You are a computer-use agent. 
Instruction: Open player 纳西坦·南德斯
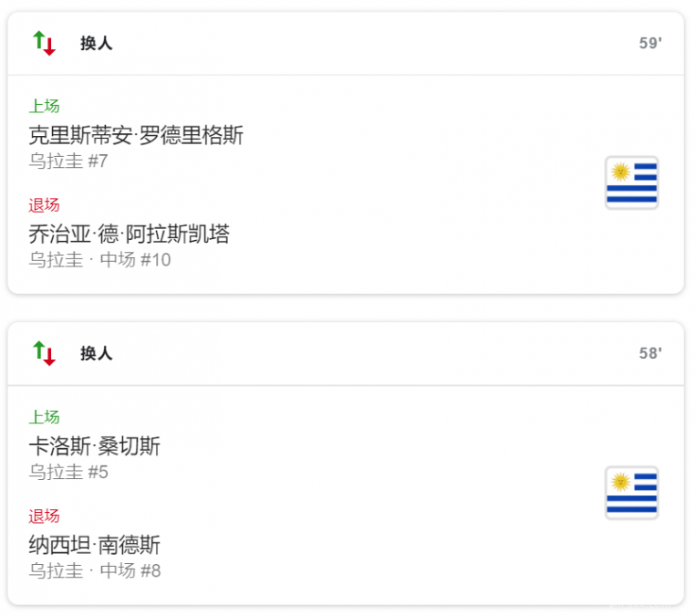tap(94, 545)
